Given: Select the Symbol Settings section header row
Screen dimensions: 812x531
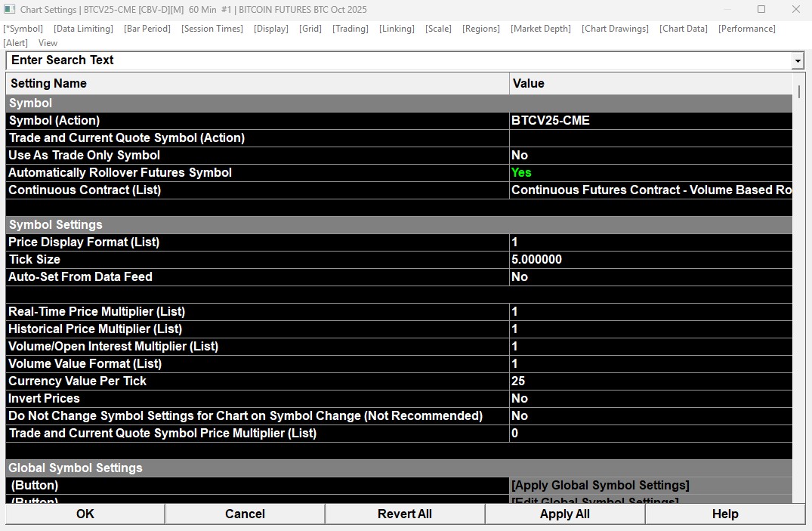Looking at the screenshot, I should click(399, 225).
